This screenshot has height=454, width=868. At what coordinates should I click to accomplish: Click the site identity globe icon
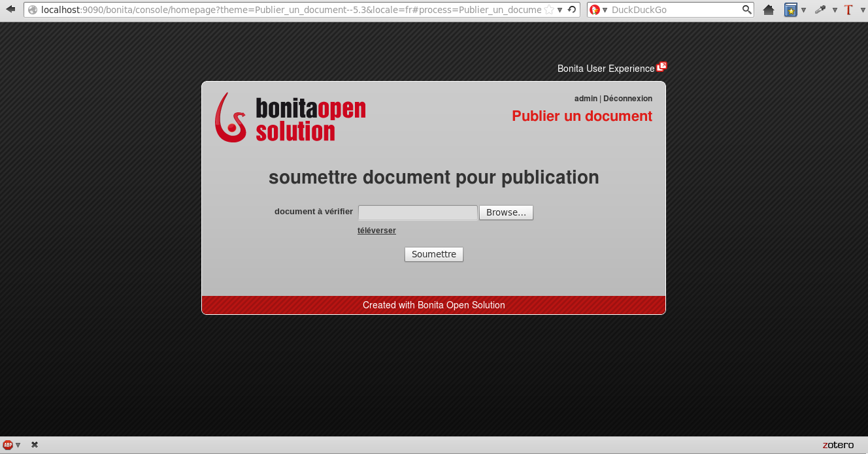point(32,10)
